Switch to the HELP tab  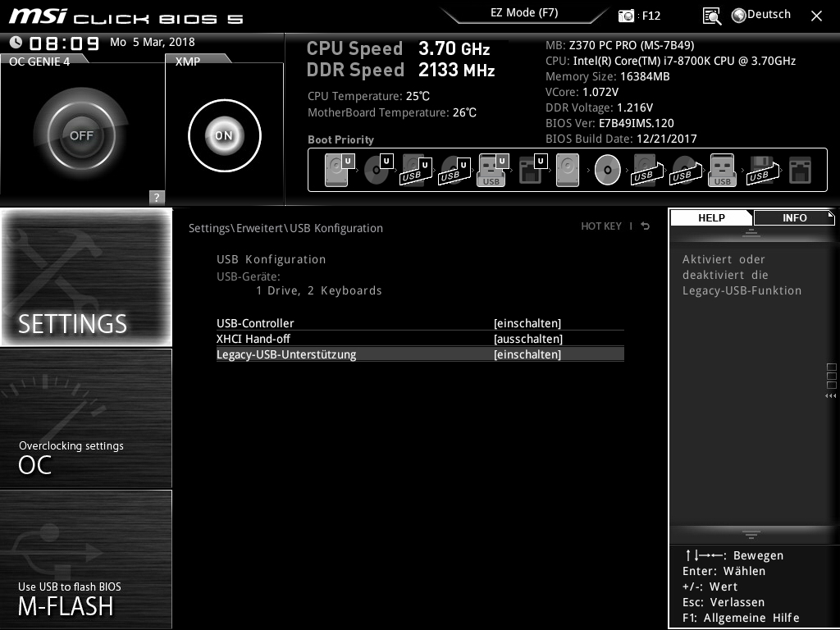[x=711, y=217]
